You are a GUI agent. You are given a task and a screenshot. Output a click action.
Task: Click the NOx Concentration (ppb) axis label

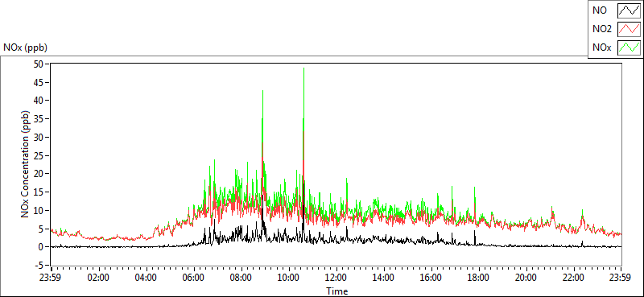pyautogui.click(x=26, y=163)
